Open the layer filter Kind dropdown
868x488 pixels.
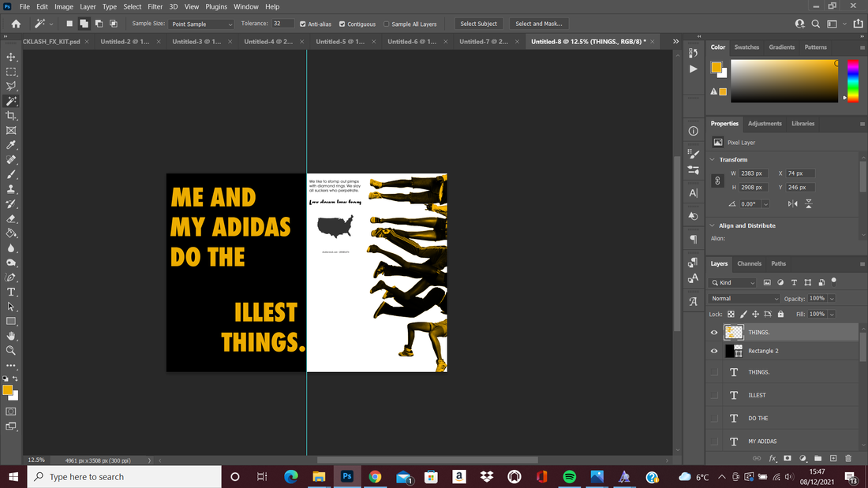tap(733, 283)
